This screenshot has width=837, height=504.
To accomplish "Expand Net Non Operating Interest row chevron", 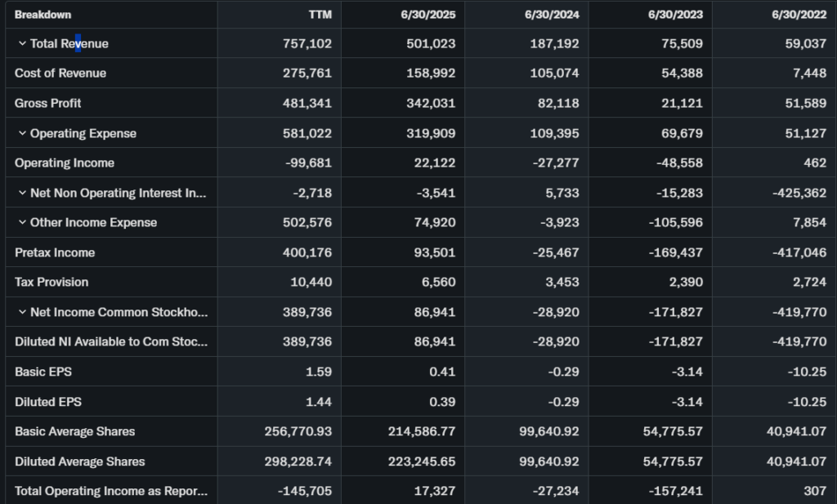I will 22,193.
